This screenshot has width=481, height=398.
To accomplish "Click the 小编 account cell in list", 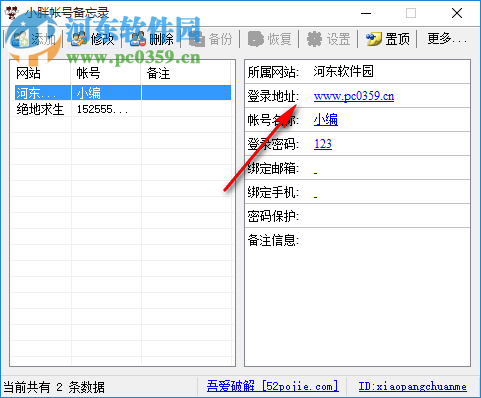I will 89,93.
